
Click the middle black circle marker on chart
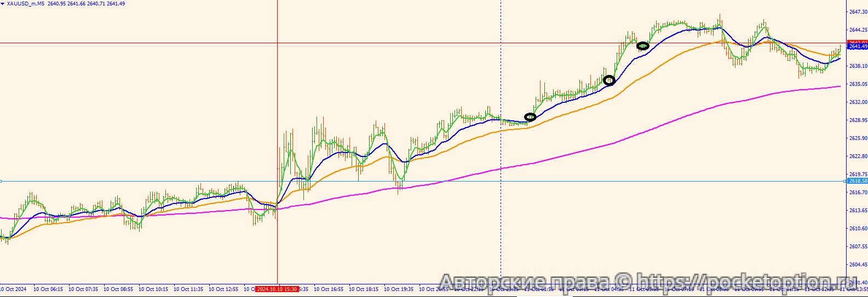tap(609, 81)
